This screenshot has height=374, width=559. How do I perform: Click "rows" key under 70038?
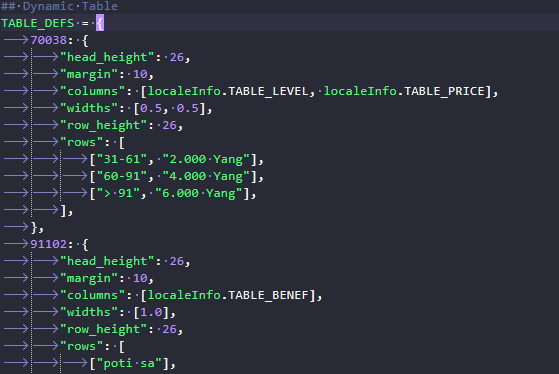(x=81, y=142)
